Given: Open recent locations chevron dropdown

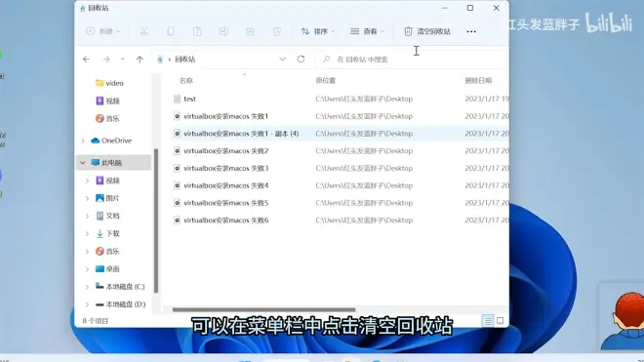Looking at the screenshot, I should coord(122,60).
